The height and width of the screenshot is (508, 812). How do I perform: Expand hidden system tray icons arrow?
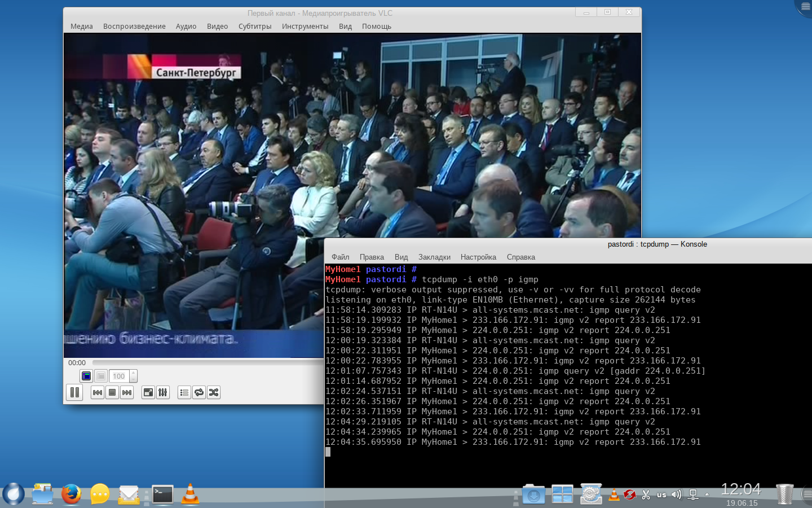(707, 495)
